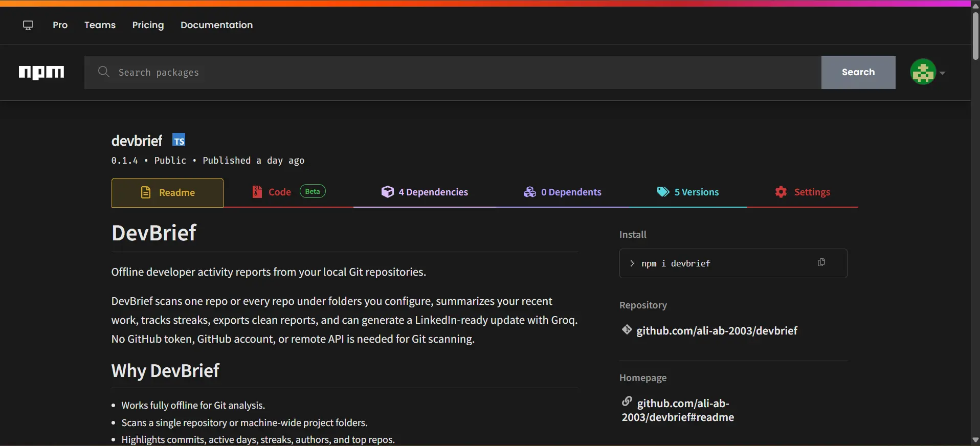The width and height of the screenshot is (980, 446).
Task: Click the Readme file icon
Action: pos(146,192)
